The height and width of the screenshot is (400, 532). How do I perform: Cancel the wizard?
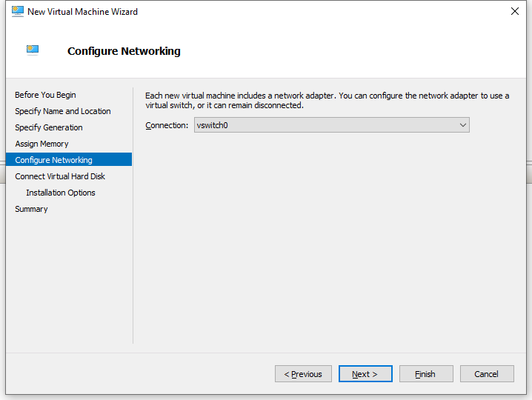[487, 374]
